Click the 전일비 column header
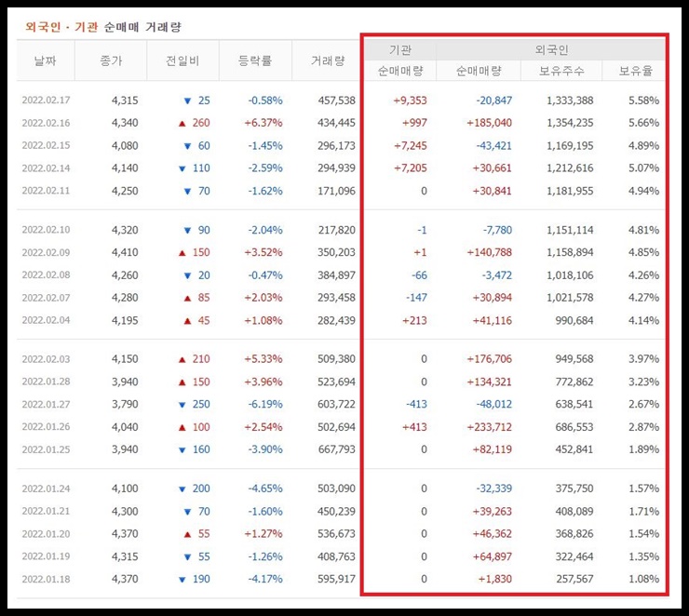This screenshot has width=689, height=616. coord(182,60)
